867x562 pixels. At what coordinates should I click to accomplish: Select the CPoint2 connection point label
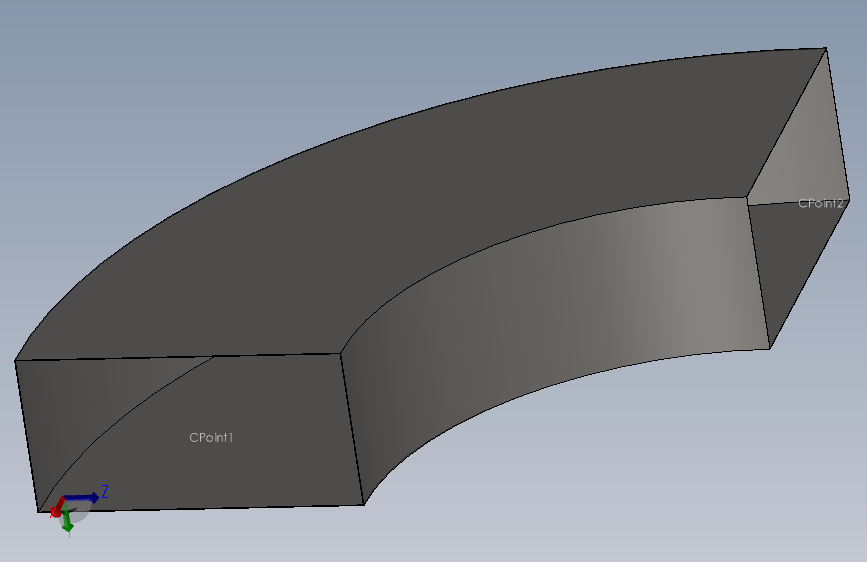point(821,204)
